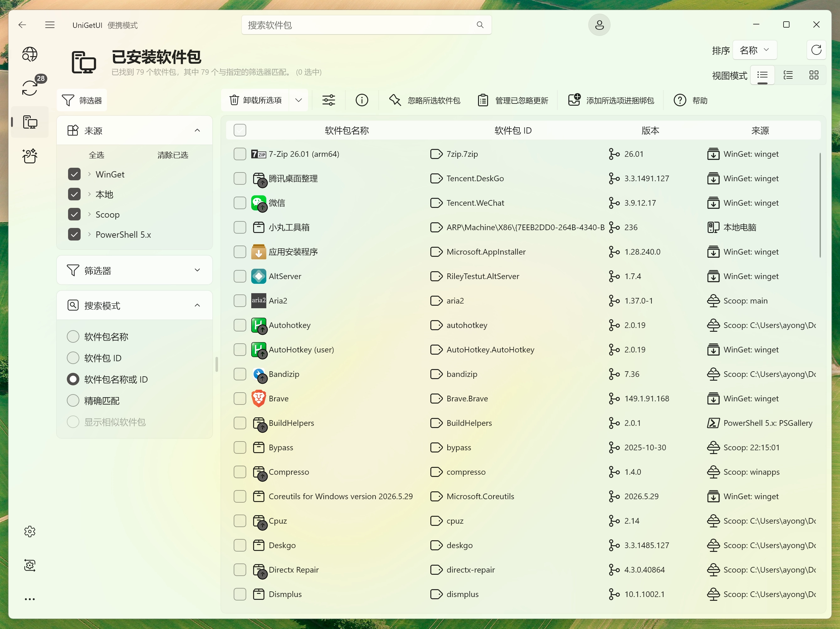The image size is (840, 629).
Task: Sort by 版本 column header
Action: tap(650, 130)
